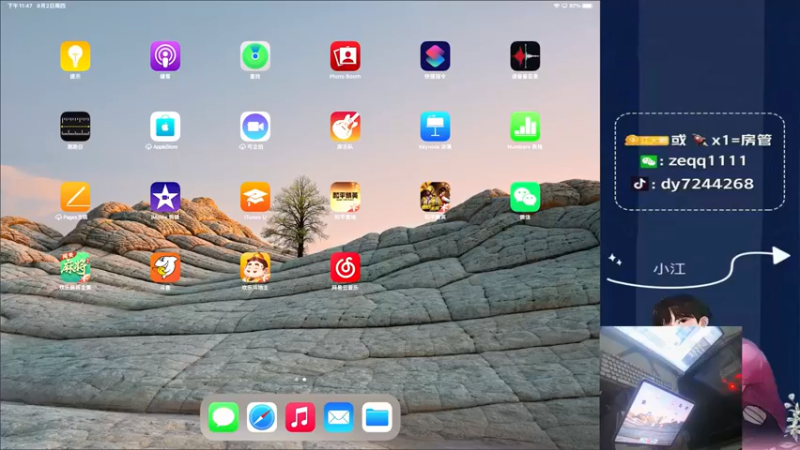Screen dimensions: 800x450
Task: Open the green WeChat app on home screen
Action: click(x=525, y=197)
